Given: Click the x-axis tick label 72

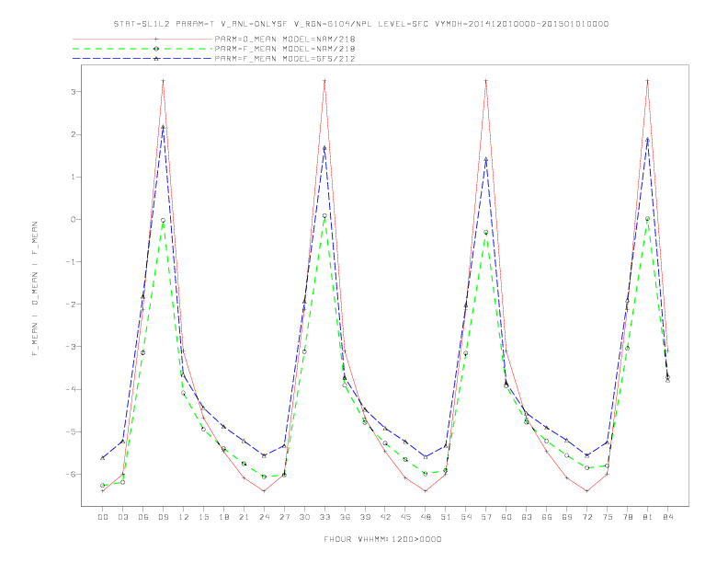Looking at the screenshot, I should (x=586, y=517).
